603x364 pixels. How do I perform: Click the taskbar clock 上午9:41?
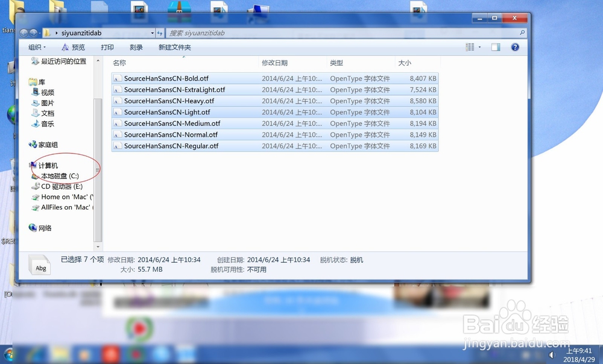coord(579,351)
